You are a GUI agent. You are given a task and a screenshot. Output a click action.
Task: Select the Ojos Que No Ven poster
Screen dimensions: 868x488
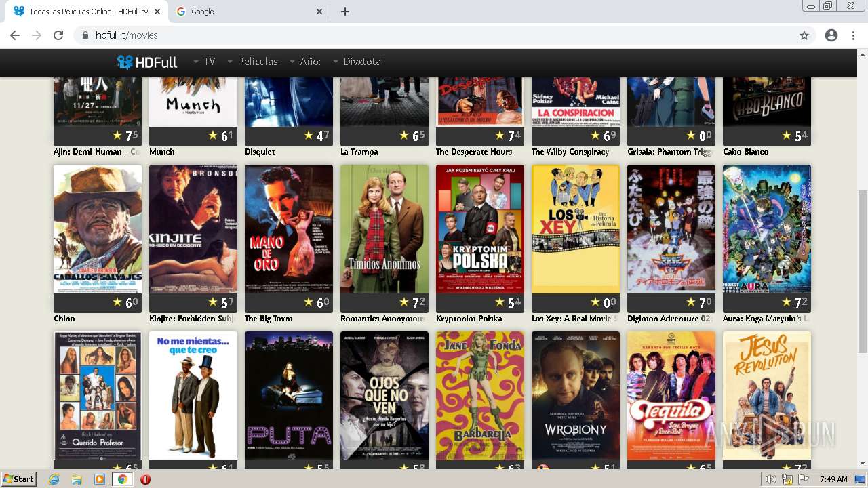point(384,396)
